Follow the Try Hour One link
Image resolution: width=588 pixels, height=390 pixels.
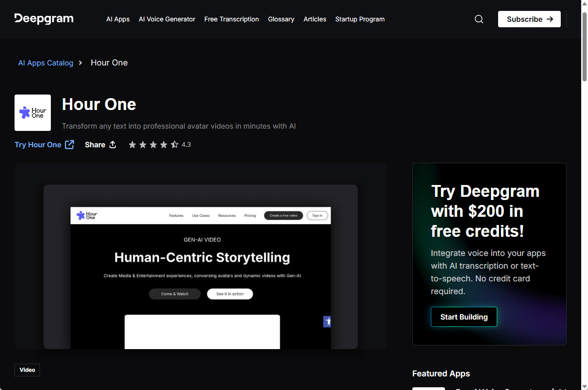pos(44,145)
